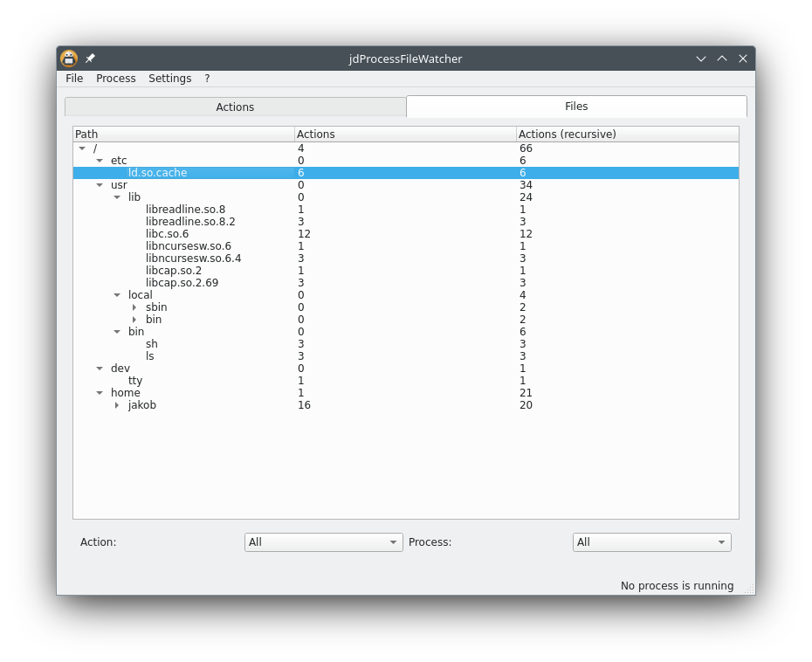Select the libc.so.6 row

pyautogui.click(x=406, y=234)
